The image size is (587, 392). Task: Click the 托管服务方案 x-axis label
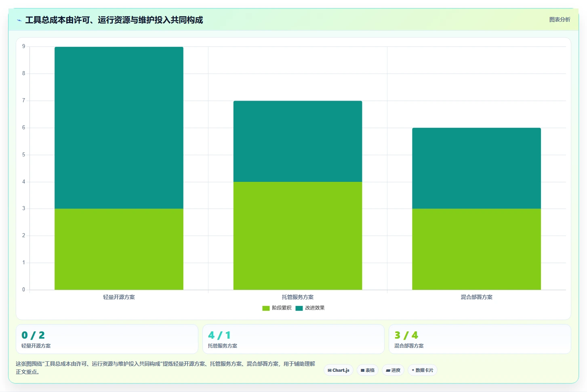298,297
